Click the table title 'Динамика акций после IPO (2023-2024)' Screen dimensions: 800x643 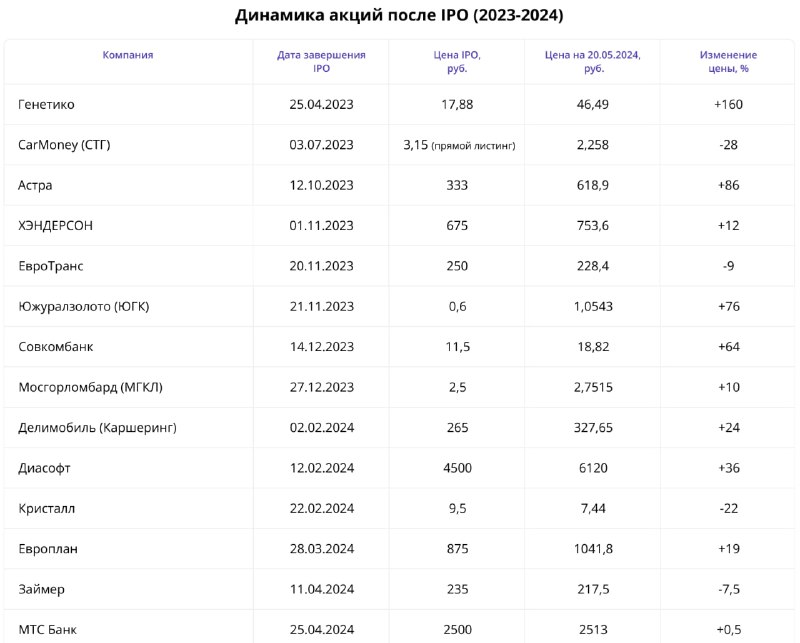399,15
